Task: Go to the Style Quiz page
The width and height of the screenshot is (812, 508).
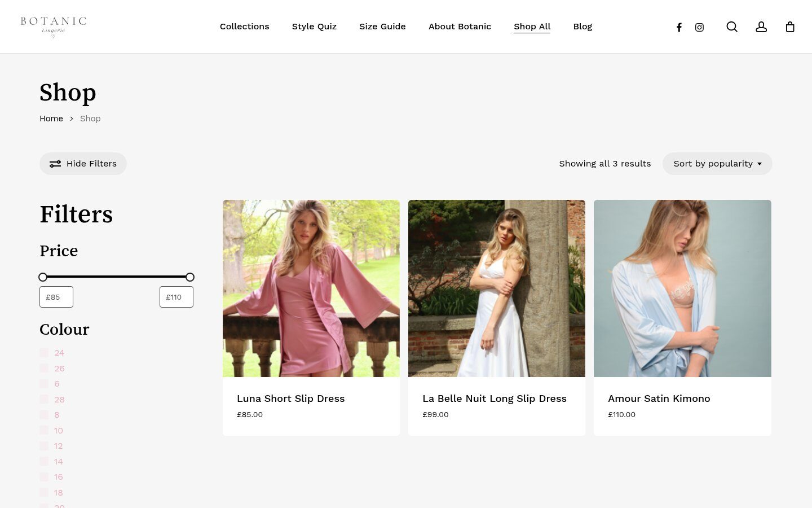Action: pos(314,27)
